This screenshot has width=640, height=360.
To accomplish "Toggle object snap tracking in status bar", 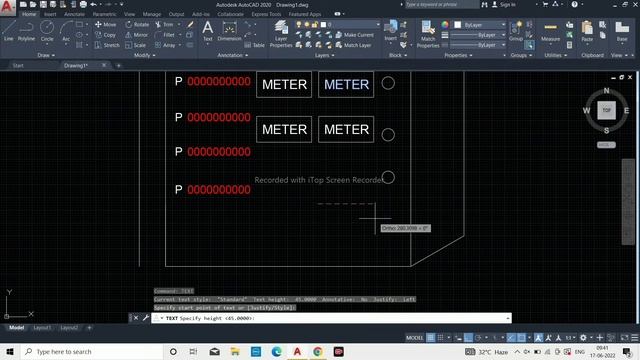I will click(x=511, y=338).
